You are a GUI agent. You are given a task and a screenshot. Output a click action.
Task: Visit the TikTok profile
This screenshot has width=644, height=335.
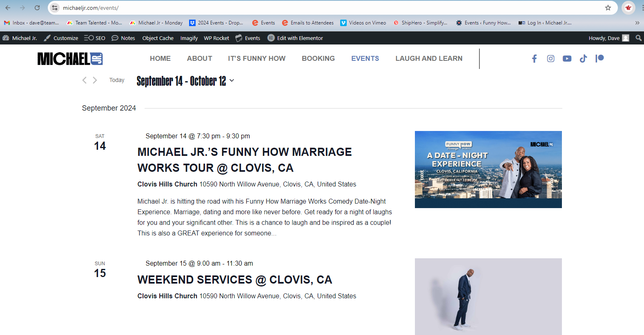[x=583, y=59]
